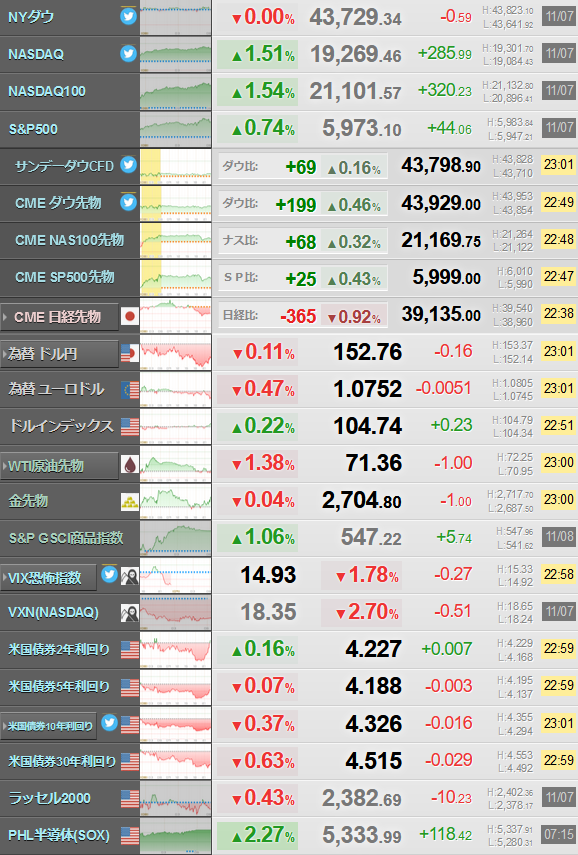The width and height of the screenshot is (578, 855).
Task: Expand the 為替 ドル円 button
Action: pos(59,354)
